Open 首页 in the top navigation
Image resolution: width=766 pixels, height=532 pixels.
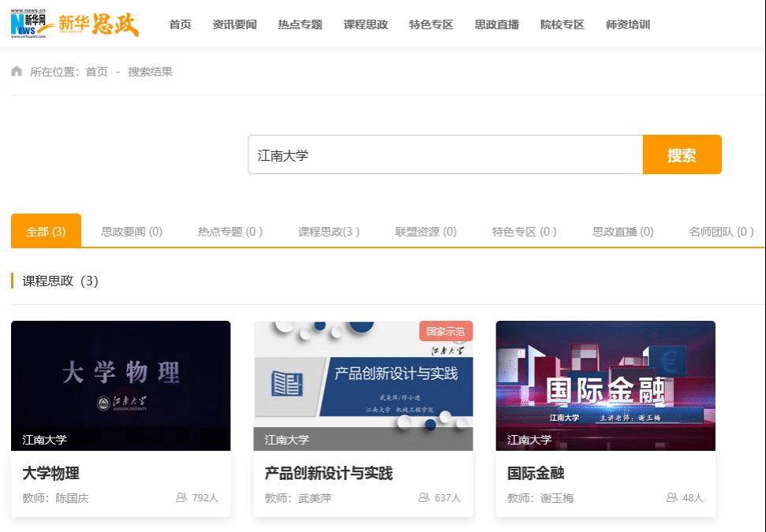pyautogui.click(x=180, y=24)
